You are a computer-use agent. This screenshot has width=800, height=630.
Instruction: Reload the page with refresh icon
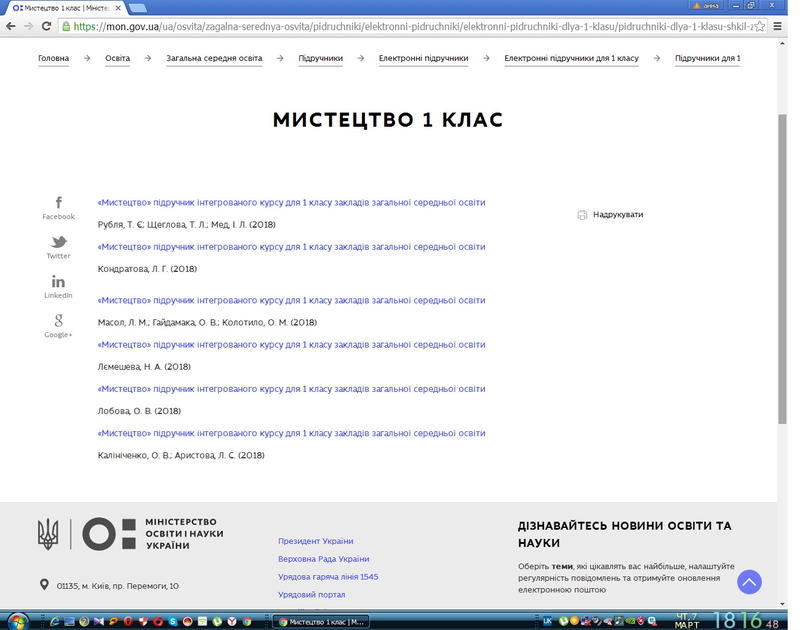[46, 27]
